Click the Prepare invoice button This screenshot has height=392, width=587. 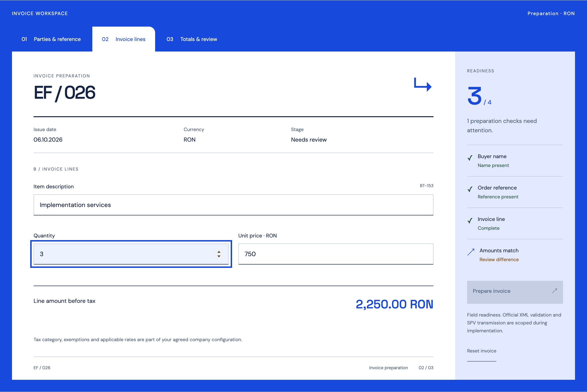point(515,292)
